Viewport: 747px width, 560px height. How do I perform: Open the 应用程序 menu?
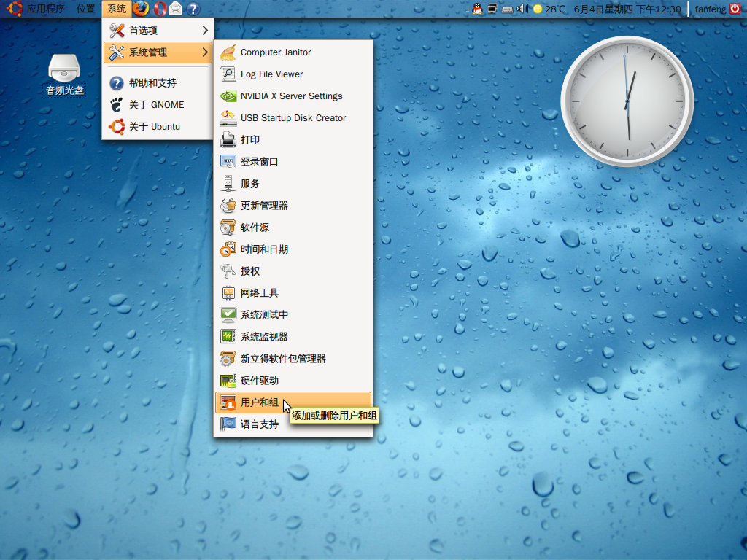click(x=46, y=9)
